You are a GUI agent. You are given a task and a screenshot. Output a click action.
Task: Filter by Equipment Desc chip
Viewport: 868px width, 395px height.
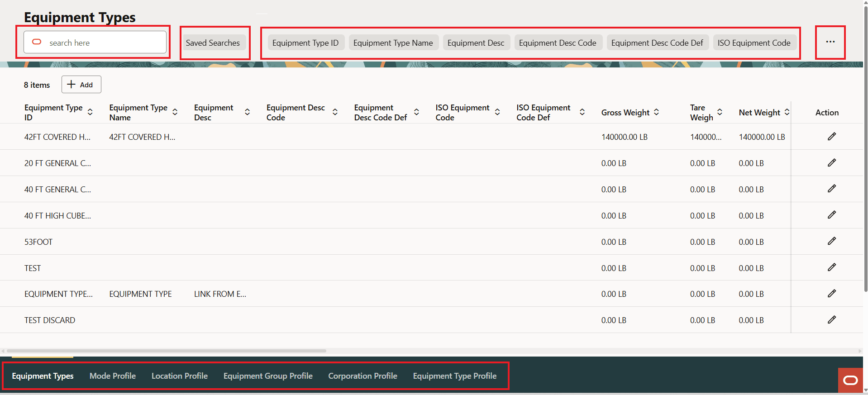(x=476, y=43)
